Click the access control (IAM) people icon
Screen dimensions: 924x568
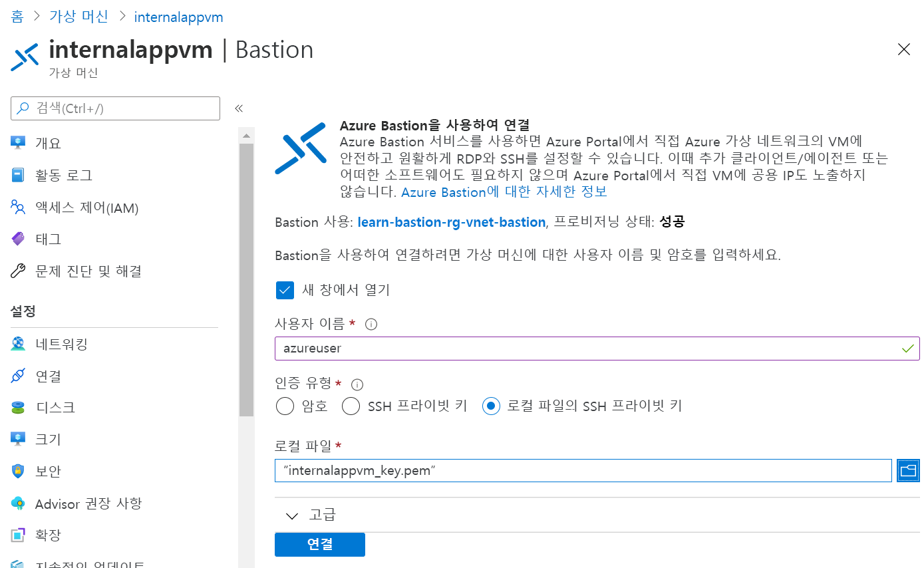point(18,208)
